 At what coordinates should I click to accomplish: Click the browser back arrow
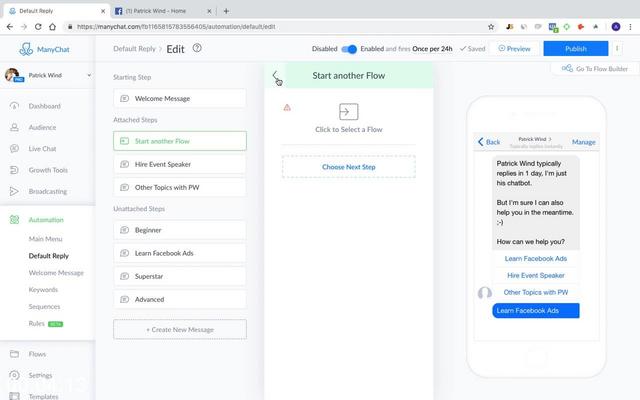[x=10, y=27]
